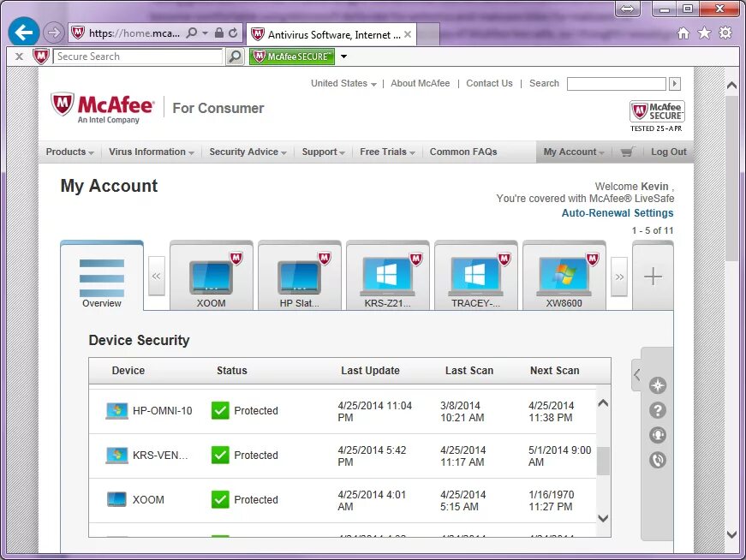This screenshot has width=746, height=560.
Task: Open the browser home icon
Action: (683, 33)
